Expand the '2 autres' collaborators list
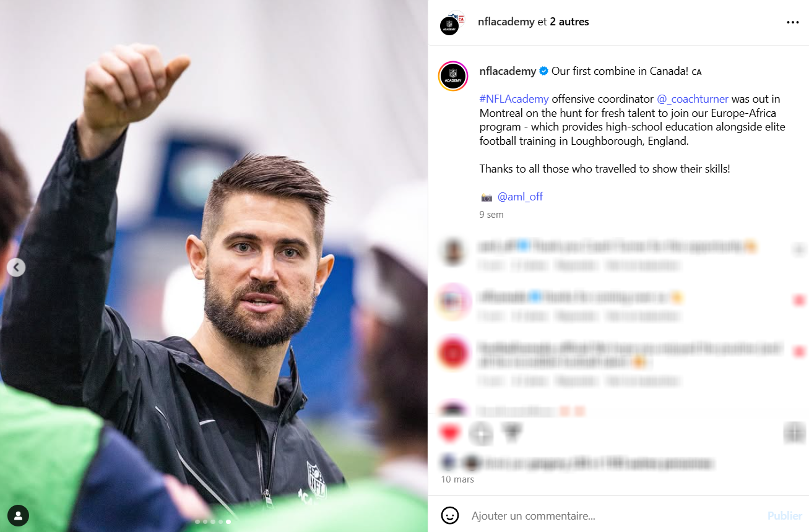The image size is (809, 532). pyautogui.click(x=569, y=22)
